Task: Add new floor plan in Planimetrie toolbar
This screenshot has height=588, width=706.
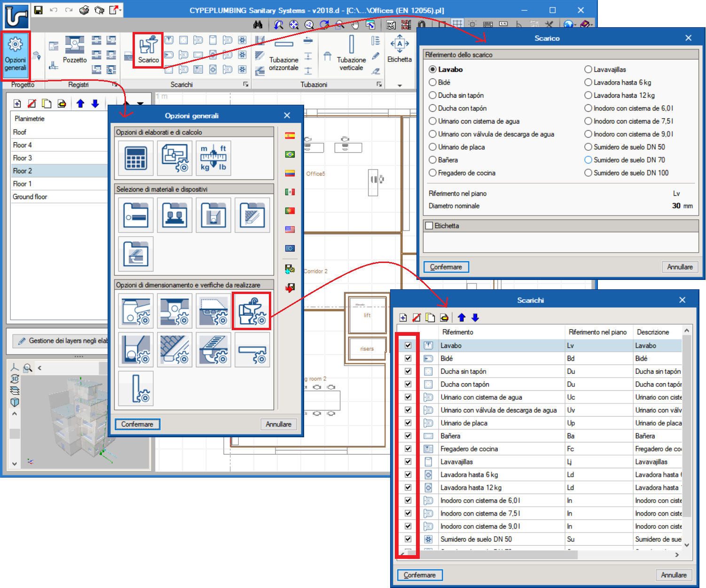Action: click(17, 104)
